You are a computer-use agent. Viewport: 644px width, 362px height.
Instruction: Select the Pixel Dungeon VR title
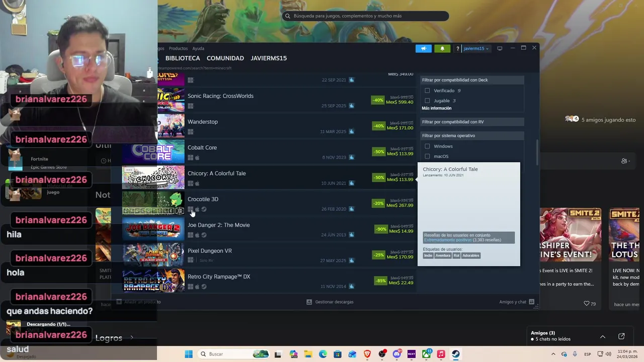(x=210, y=251)
